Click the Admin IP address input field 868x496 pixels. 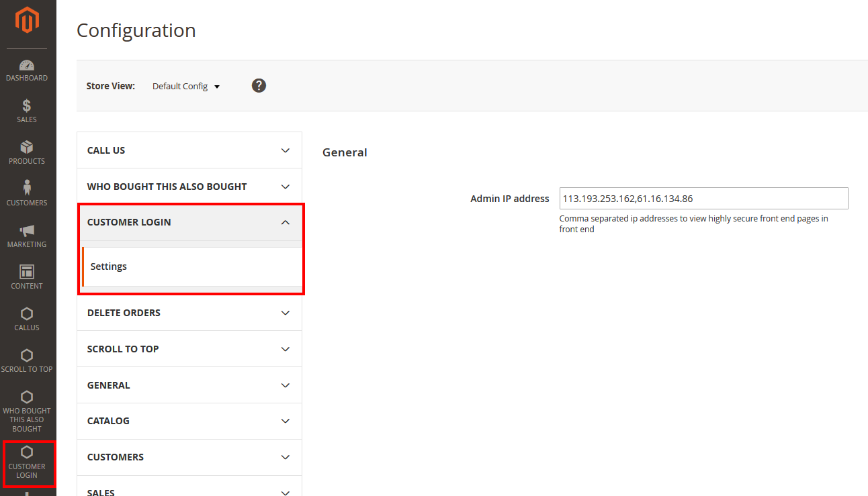click(x=703, y=199)
